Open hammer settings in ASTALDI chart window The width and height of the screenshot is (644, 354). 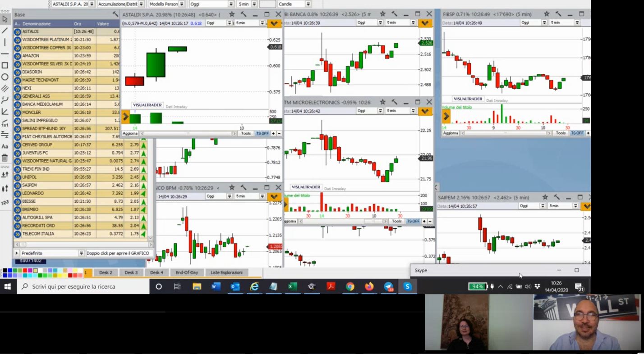(x=244, y=14)
